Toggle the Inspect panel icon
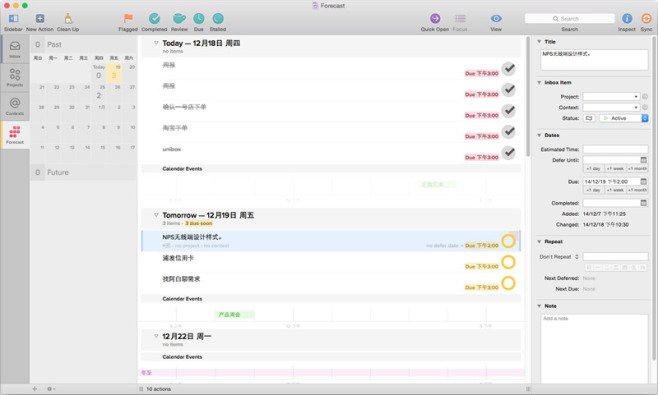 [x=627, y=18]
